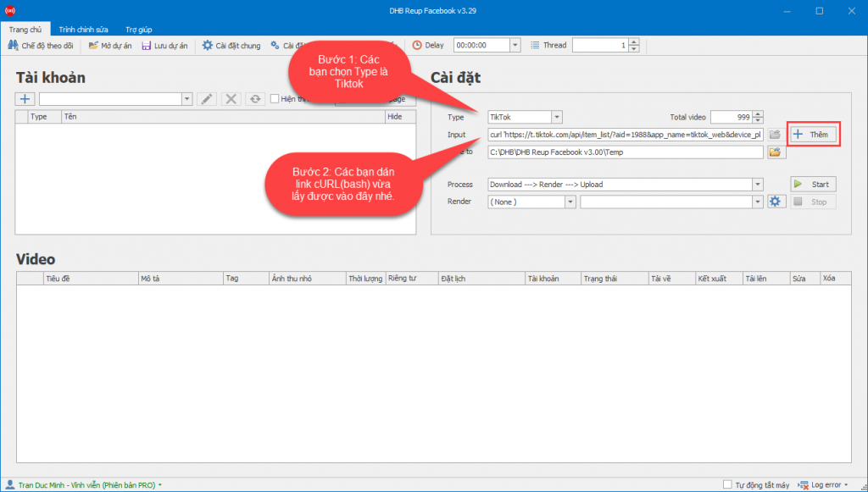Click the red app logo in title bar
The width and height of the screenshot is (868, 492).
tap(10, 10)
